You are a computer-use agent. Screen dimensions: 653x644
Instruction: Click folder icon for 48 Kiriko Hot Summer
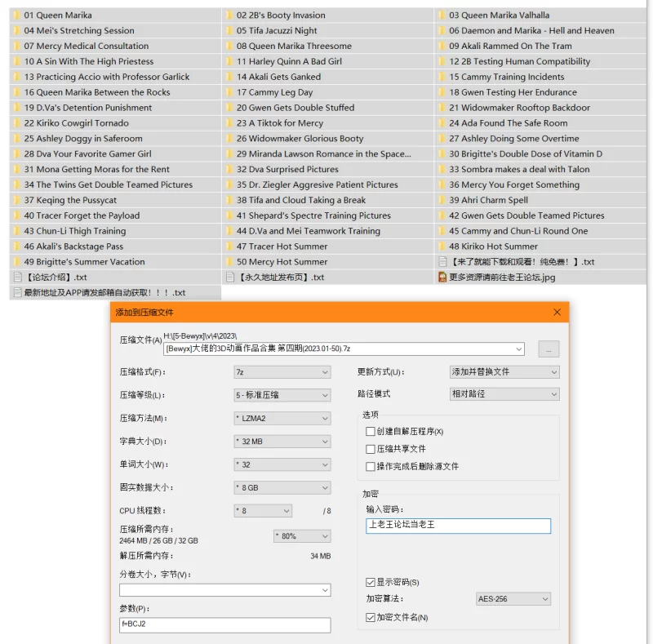[x=442, y=246]
